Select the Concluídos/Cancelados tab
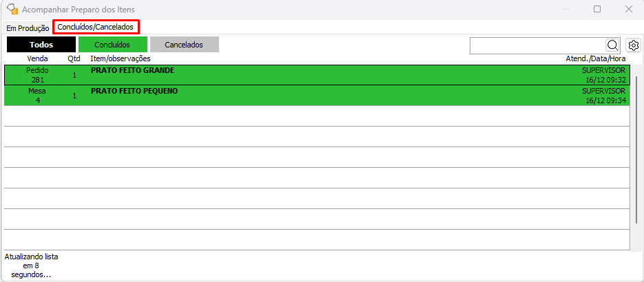 coord(96,27)
